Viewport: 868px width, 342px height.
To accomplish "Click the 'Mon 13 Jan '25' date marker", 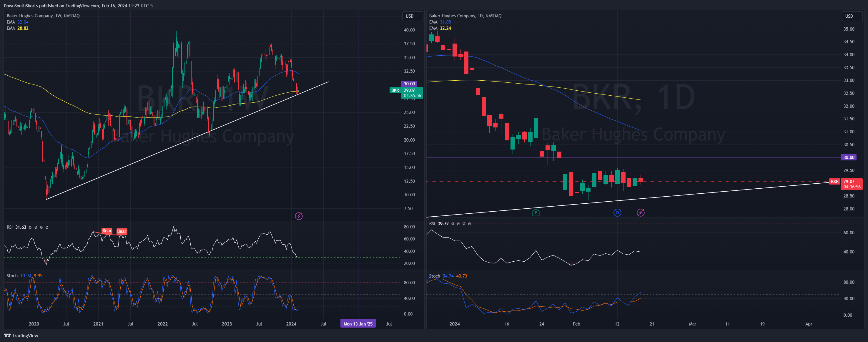I will (x=358, y=324).
